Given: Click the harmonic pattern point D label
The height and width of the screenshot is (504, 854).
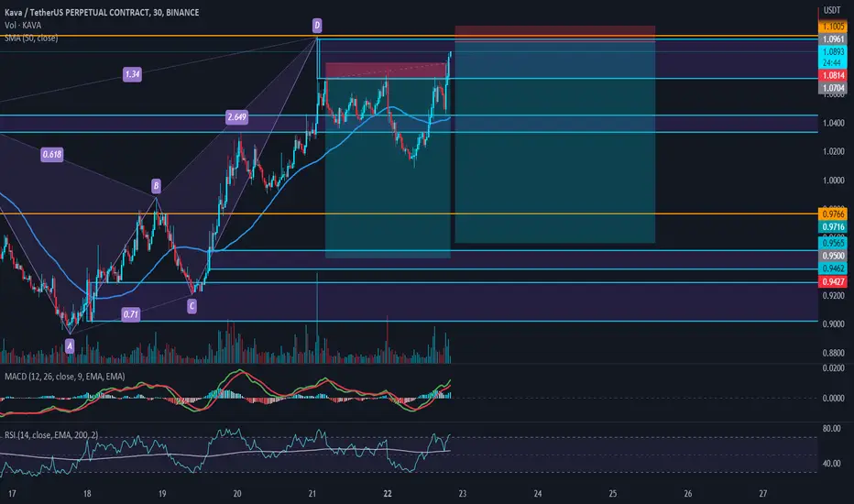Looking at the screenshot, I should 317,25.
